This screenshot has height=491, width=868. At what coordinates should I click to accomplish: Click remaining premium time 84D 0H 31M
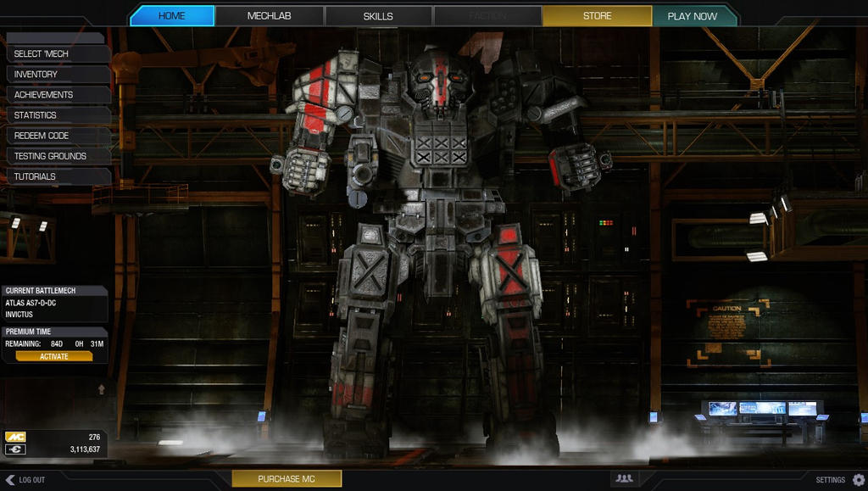click(77, 343)
